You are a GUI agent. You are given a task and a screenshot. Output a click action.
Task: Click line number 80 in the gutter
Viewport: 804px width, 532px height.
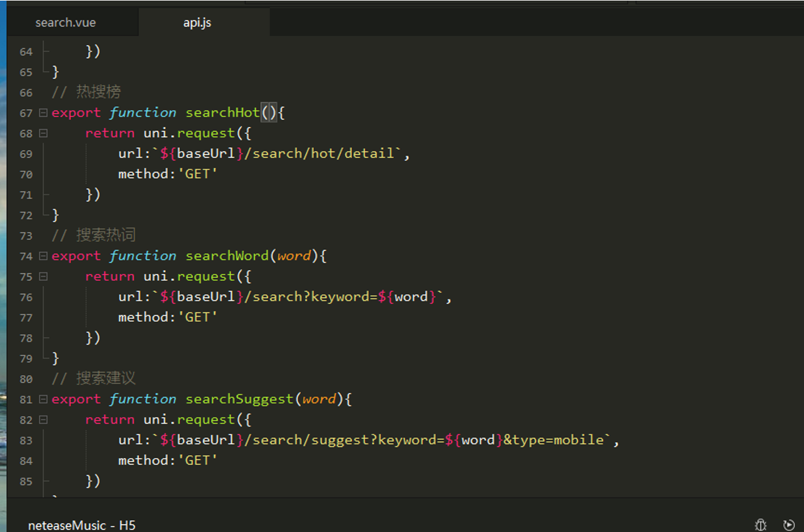(26, 379)
